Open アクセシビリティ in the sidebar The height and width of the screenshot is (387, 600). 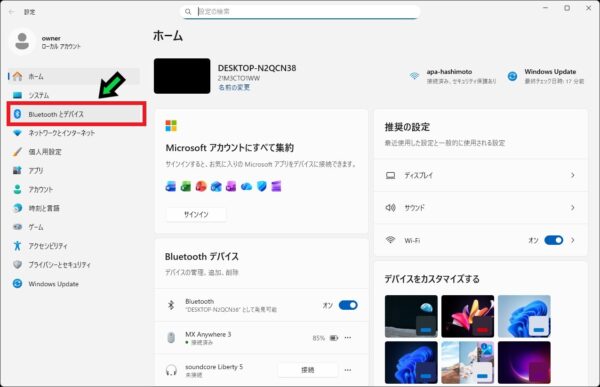(74, 245)
